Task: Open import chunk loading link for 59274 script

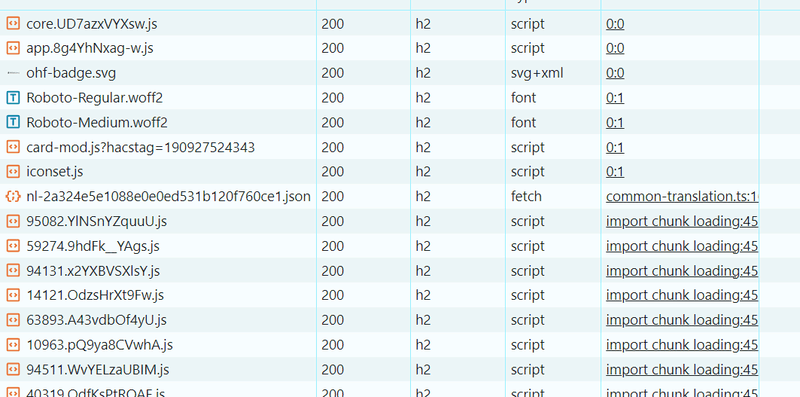Action: (x=682, y=246)
